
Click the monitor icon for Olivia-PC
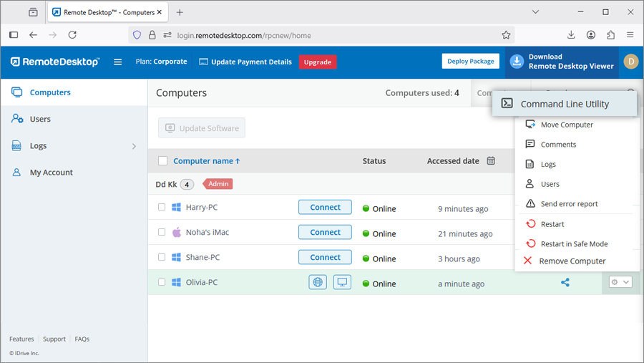(x=342, y=282)
